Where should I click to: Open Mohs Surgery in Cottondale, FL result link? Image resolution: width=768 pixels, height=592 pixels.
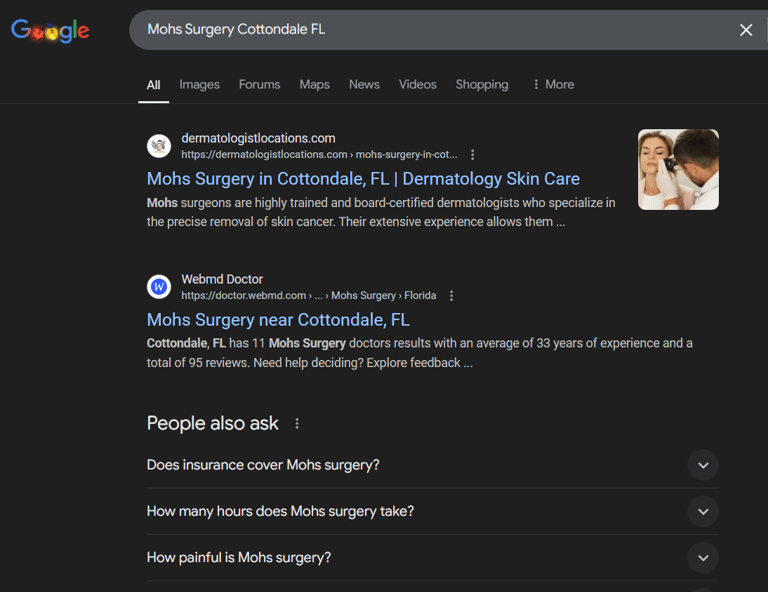[x=363, y=179]
